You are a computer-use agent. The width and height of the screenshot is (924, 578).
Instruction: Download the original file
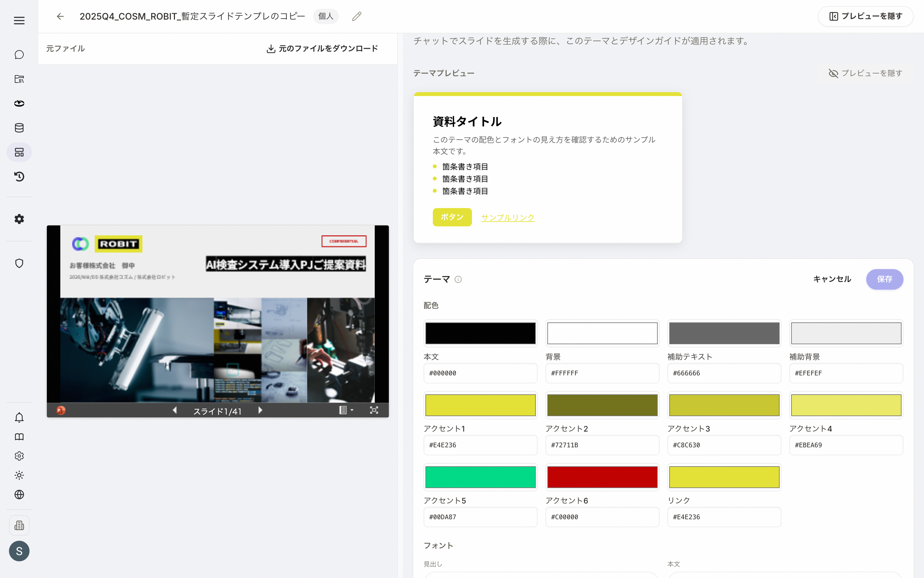[x=322, y=48]
